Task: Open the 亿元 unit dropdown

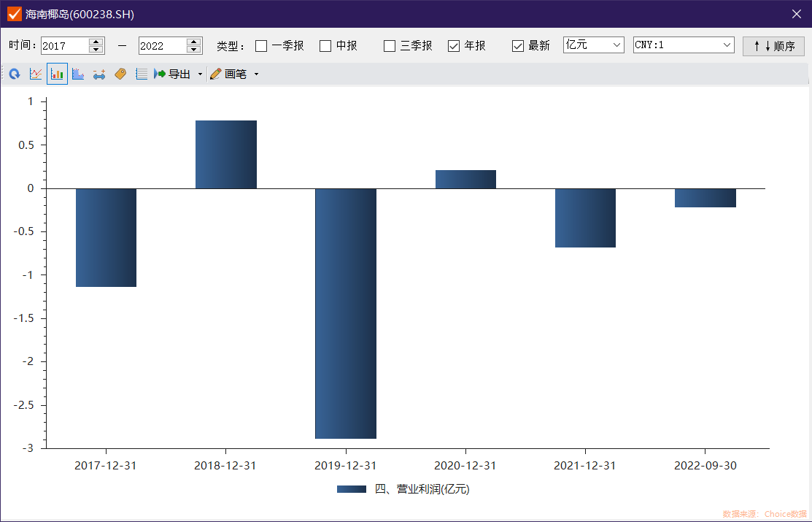Action: pos(593,45)
